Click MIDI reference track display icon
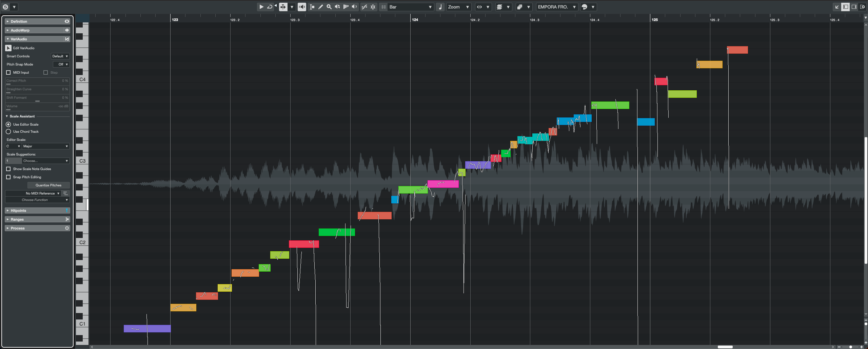The width and height of the screenshot is (868, 349). pyautogui.click(x=66, y=193)
